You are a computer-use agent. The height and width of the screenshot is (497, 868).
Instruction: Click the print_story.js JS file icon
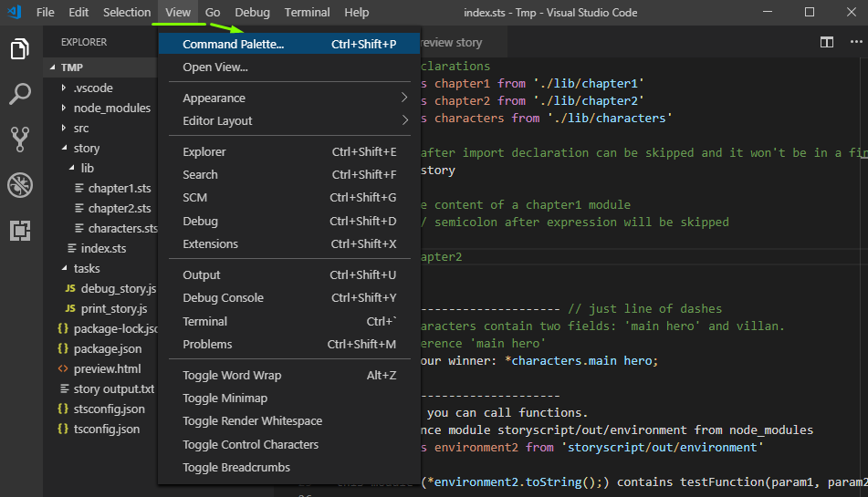point(69,308)
